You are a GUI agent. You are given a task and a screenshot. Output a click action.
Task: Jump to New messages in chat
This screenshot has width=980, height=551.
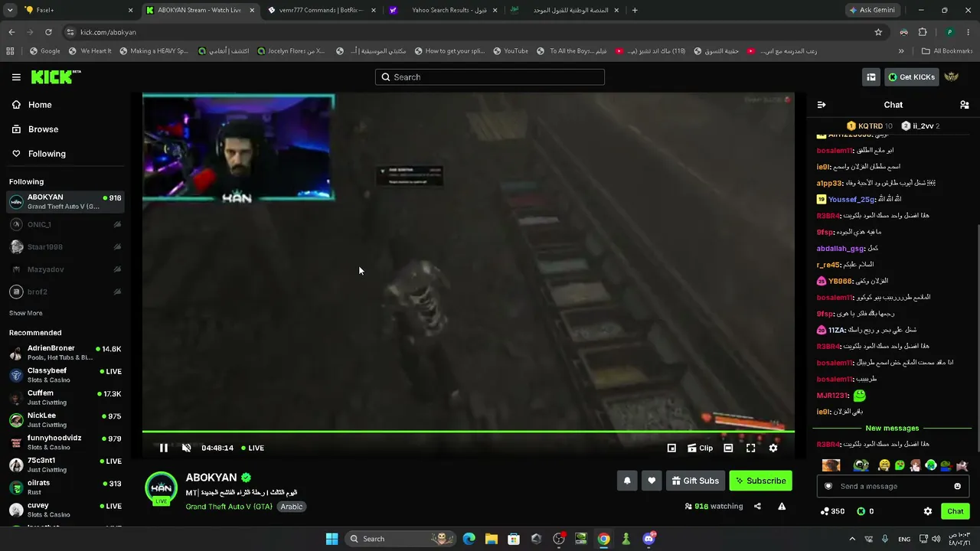pyautogui.click(x=892, y=429)
